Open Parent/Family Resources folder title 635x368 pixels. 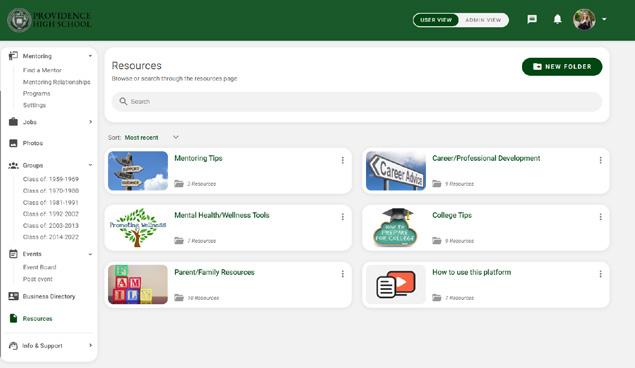214,272
